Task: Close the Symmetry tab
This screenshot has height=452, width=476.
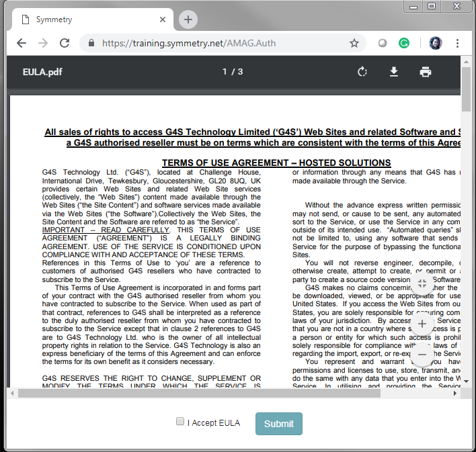Action: pyautogui.click(x=163, y=19)
